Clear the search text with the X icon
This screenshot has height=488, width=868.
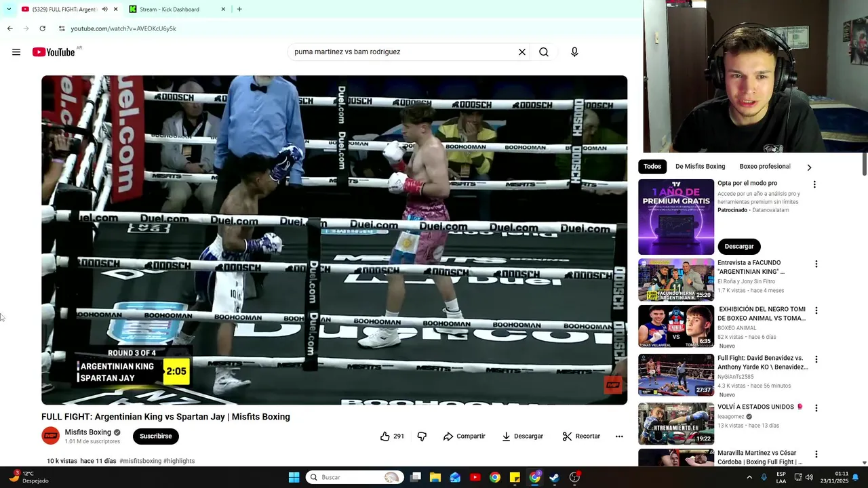click(522, 52)
